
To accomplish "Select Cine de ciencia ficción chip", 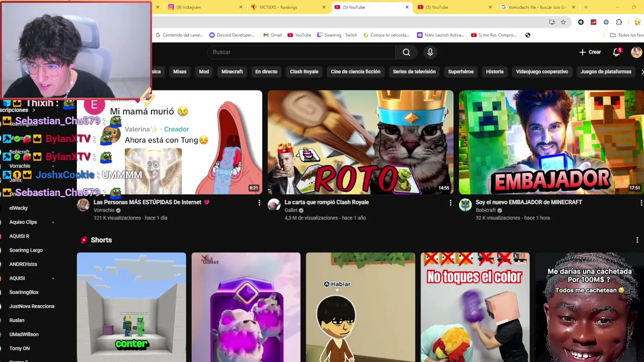I will click(x=355, y=72).
